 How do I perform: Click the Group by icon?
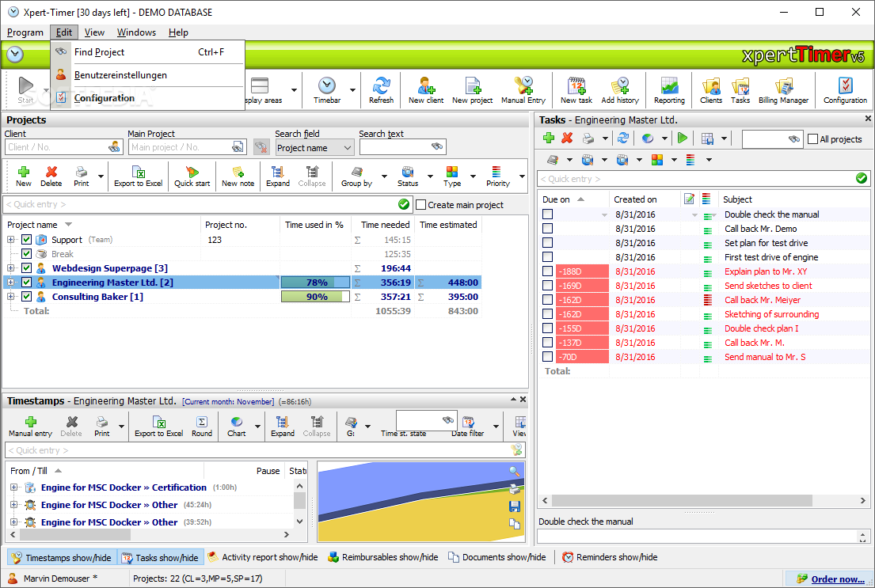pos(356,176)
